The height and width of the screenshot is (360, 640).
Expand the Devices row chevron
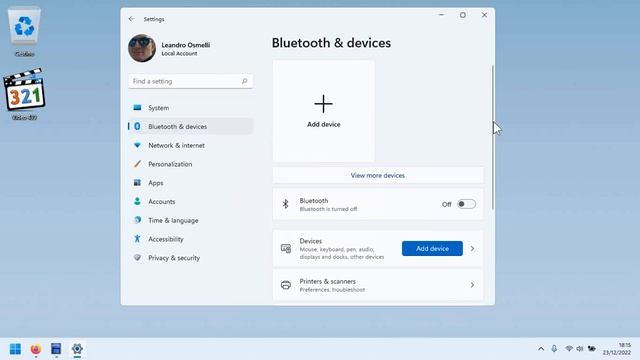pyautogui.click(x=472, y=248)
